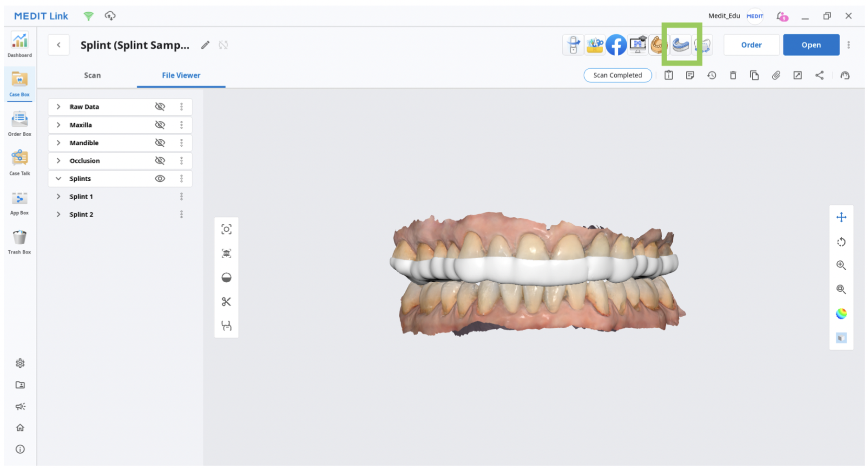Open the share icon
Image resolution: width=868 pixels, height=468 pixels.
(820, 75)
